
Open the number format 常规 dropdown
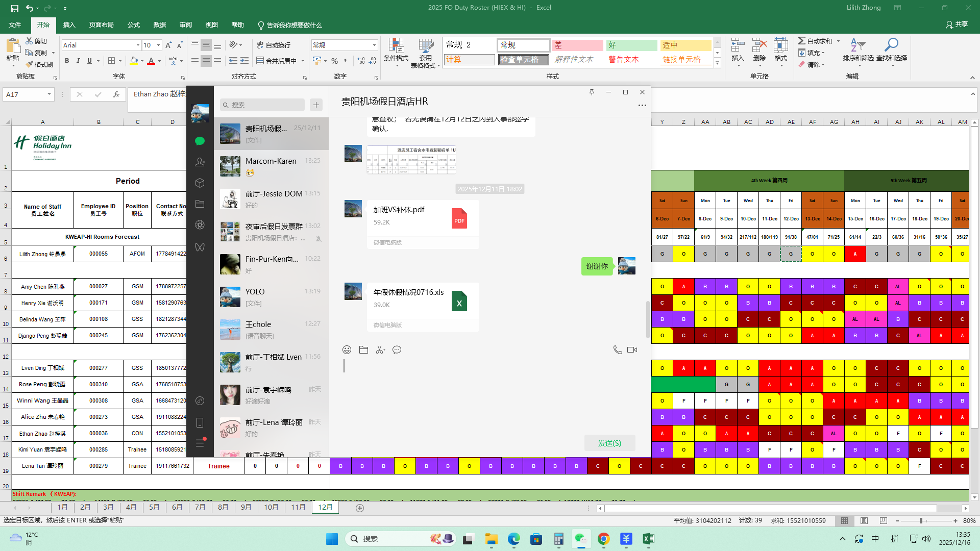click(374, 45)
